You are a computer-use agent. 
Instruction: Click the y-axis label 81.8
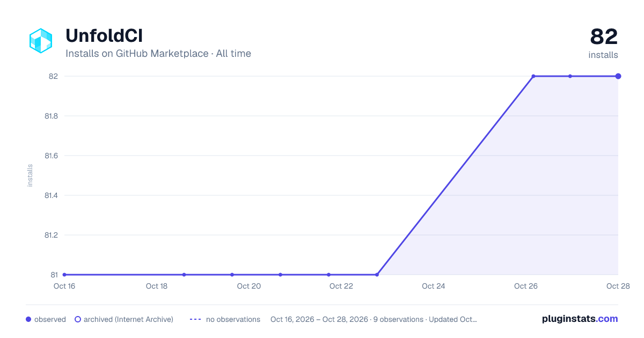click(51, 116)
